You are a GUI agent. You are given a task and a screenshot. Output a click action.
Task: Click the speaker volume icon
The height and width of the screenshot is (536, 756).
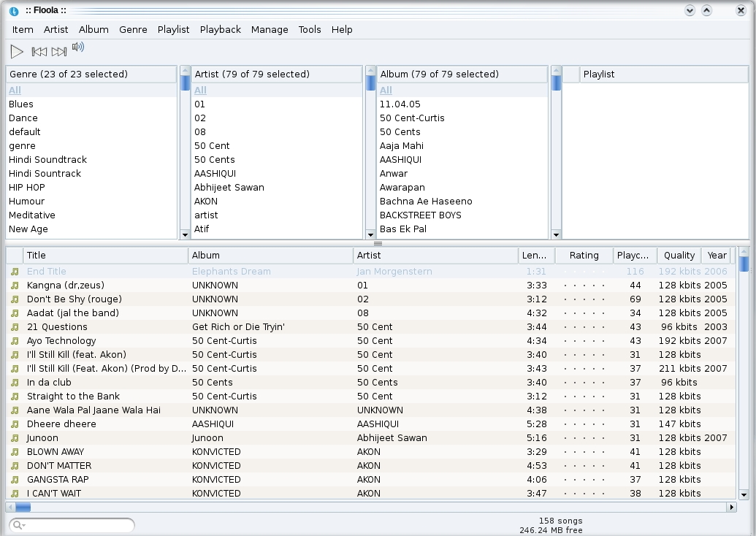(78, 48)
